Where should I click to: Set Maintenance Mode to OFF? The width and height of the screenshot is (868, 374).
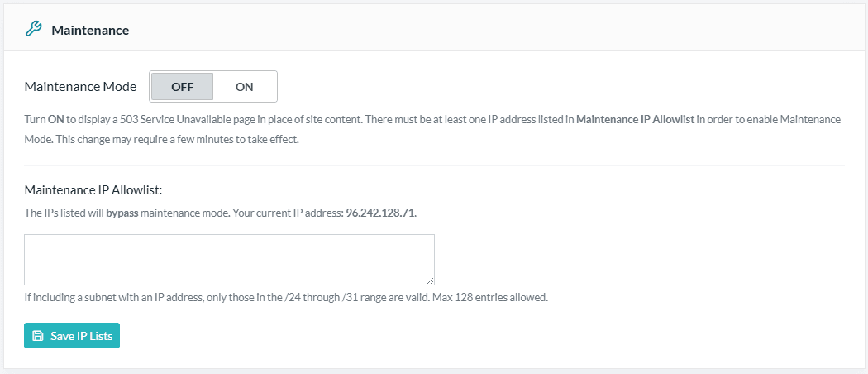[x=182, y=87]
